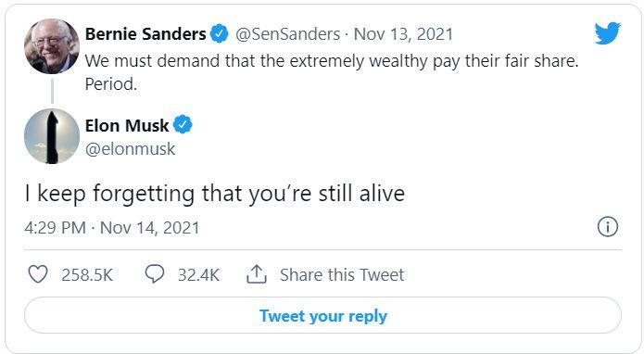Screen dimensions: 644x354
Task: Open tweet info circle icon
Action: point(608,227)
